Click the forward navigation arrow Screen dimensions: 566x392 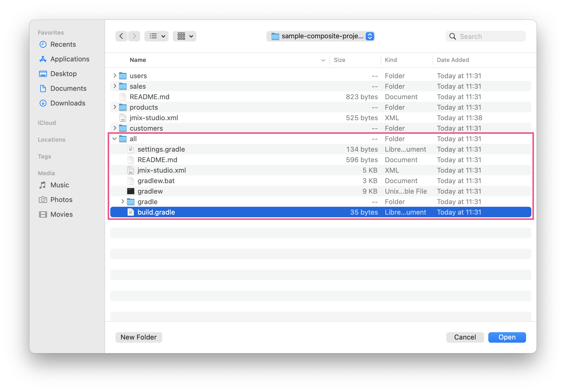tap(134, 36)
